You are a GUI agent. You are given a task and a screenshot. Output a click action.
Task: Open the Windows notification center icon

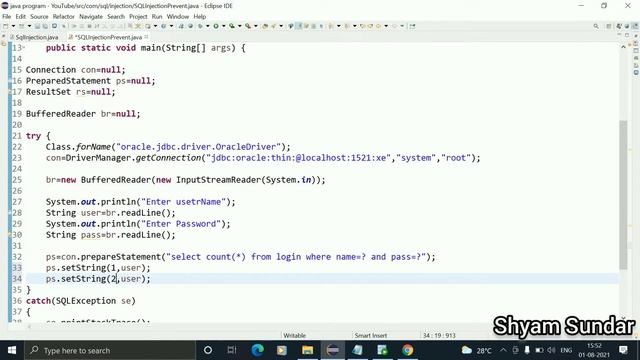pyautogui.click(x=623, y=350)
